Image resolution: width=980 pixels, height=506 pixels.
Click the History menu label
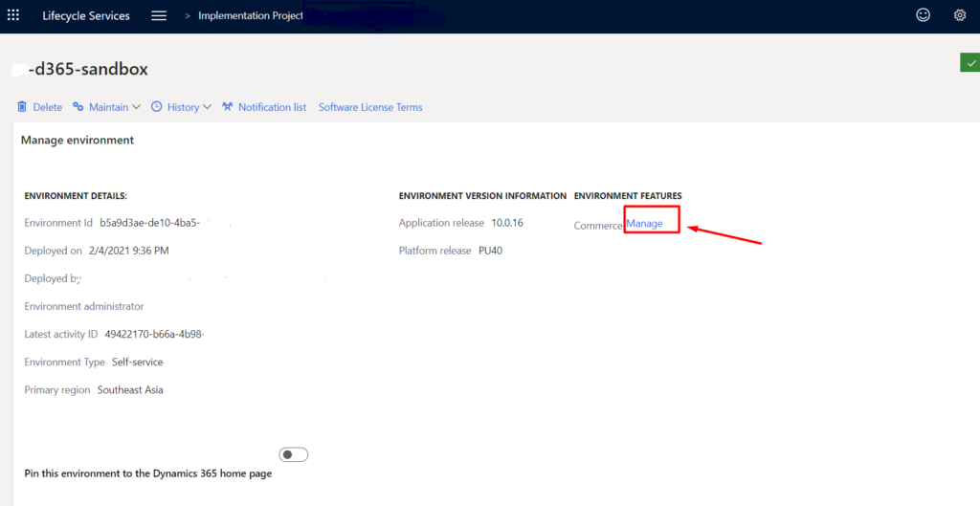(183, 107)
